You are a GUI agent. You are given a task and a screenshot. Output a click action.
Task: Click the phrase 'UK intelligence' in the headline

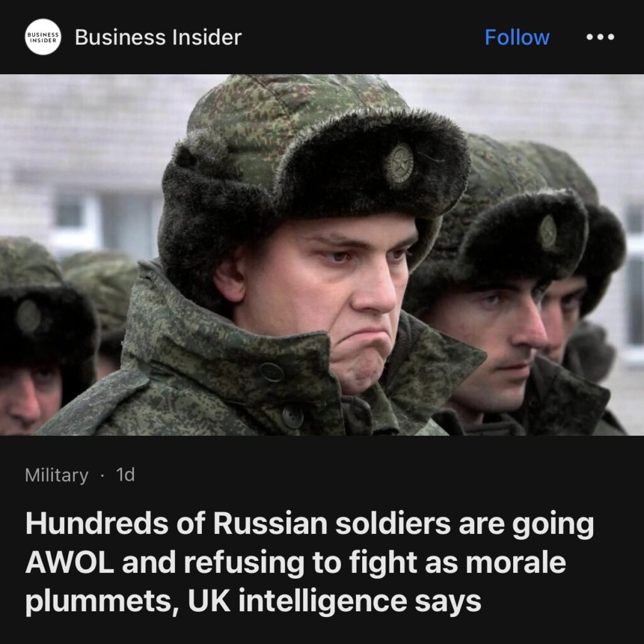click(297, 601)
